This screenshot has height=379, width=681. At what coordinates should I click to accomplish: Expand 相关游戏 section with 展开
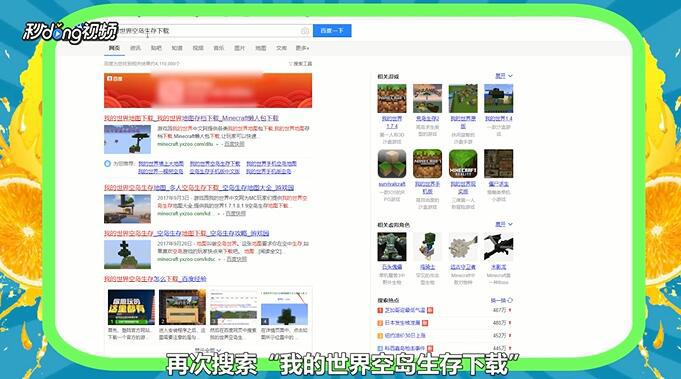tap(504, 76)
